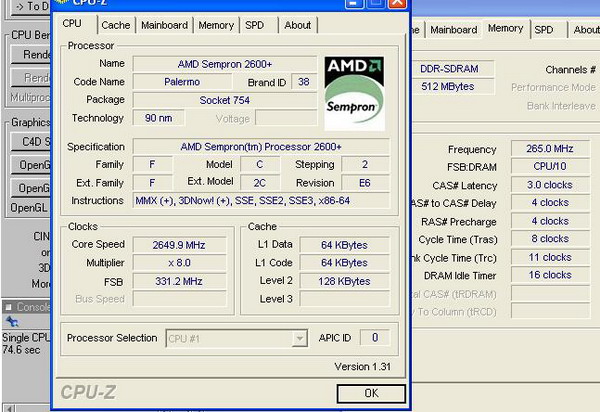Open SPD tab in background CPU-Z window
Viewport: 600px width, 412px height.
[x=544, y=30]
